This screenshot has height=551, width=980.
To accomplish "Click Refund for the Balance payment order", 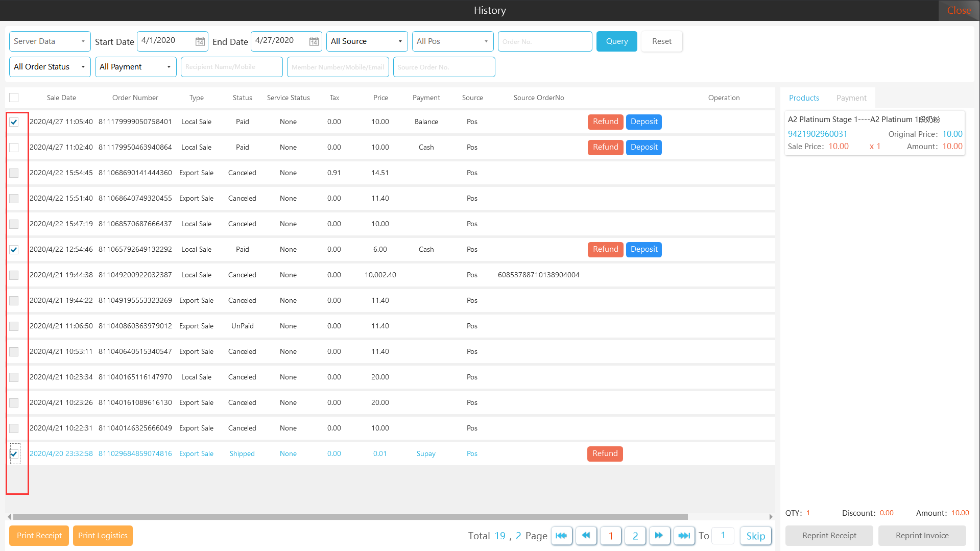I will (x=605, y=122).
